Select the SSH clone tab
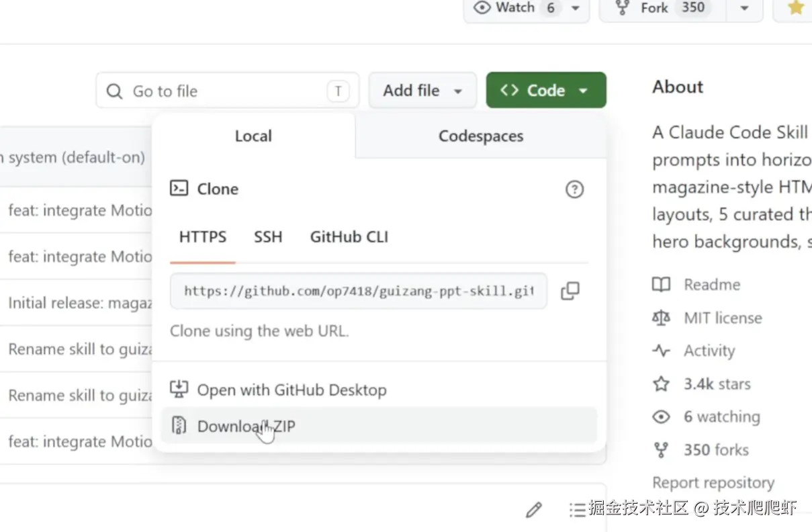The image size is (812, 532). tap(268, 237)
